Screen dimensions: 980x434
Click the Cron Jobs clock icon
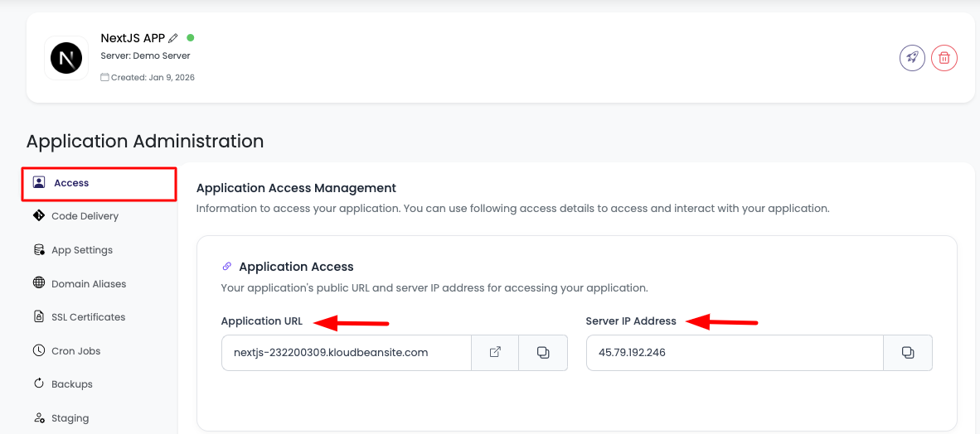pyautogui.click(x=39, y=350)
